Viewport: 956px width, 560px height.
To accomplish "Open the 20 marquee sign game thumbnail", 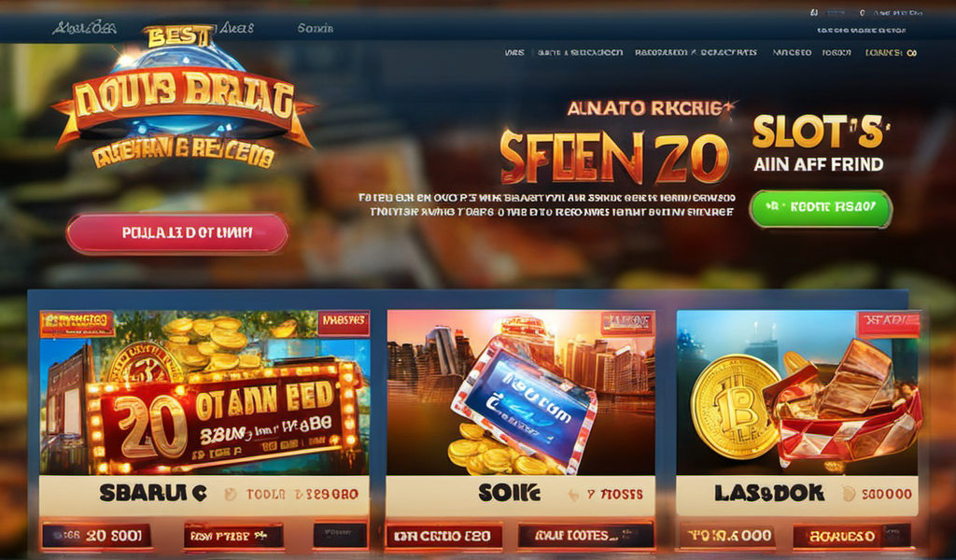I will click(x=204, y=392).
